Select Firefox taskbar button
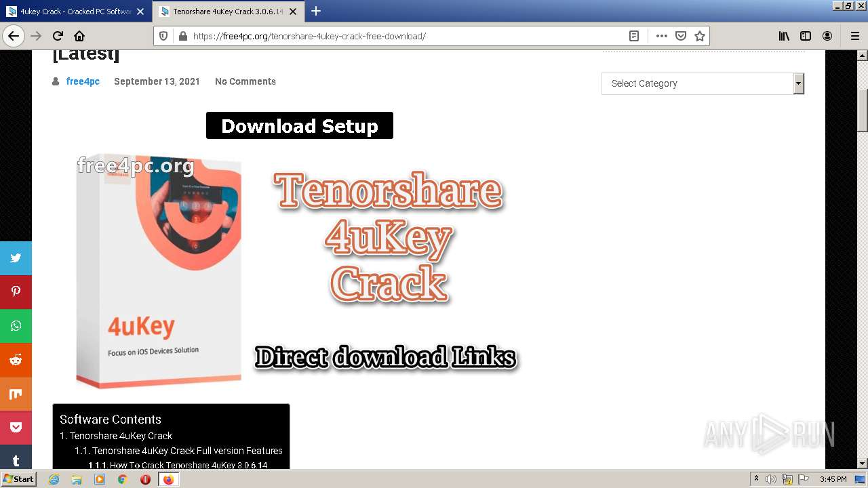This screenshot has width=868, height=488. tap(168, 479)
